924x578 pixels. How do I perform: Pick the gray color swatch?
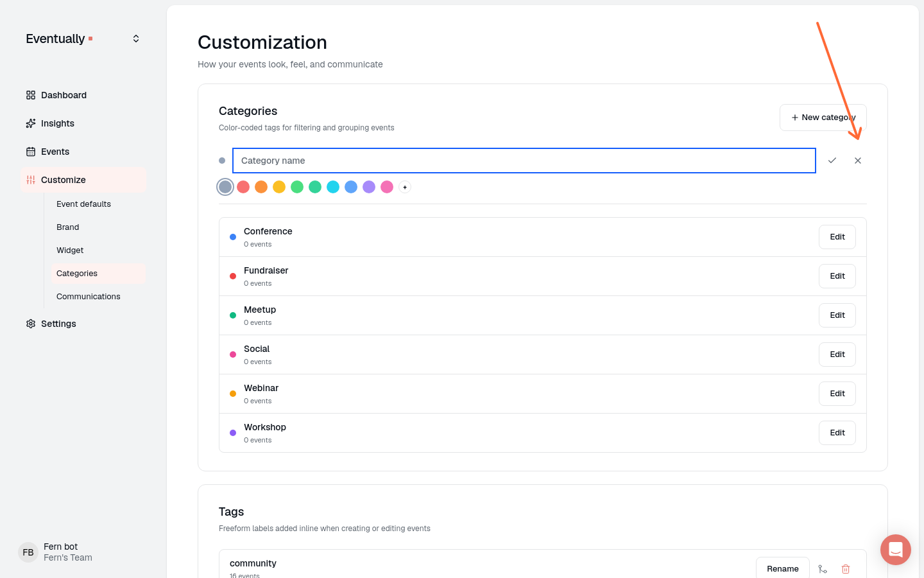(x=225, y=187)
